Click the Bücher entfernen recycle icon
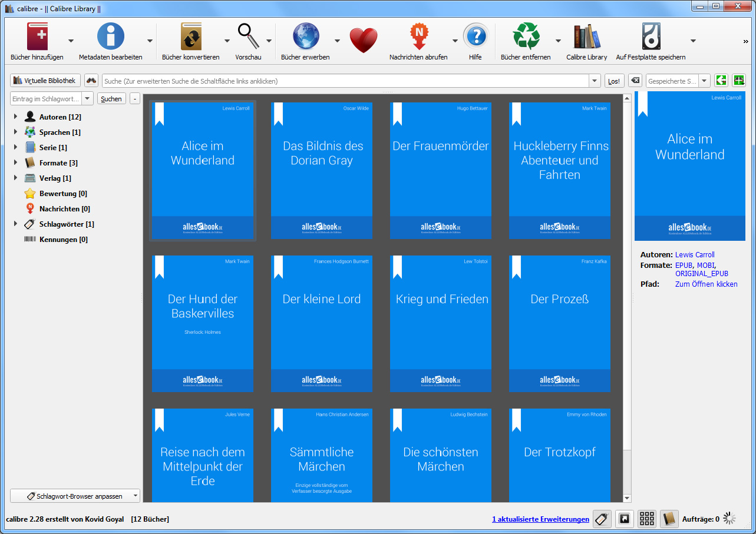This screenshot has width=756, height=534. [x=526, y=36]
